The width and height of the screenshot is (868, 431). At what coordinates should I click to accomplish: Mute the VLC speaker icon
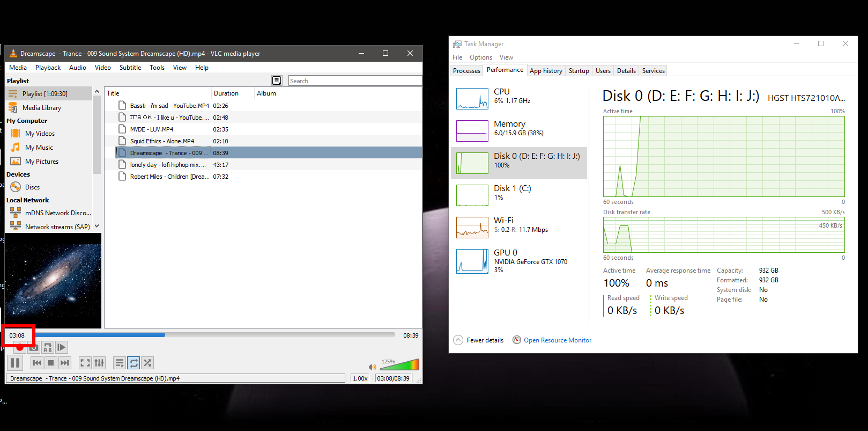tap(373, 367)
